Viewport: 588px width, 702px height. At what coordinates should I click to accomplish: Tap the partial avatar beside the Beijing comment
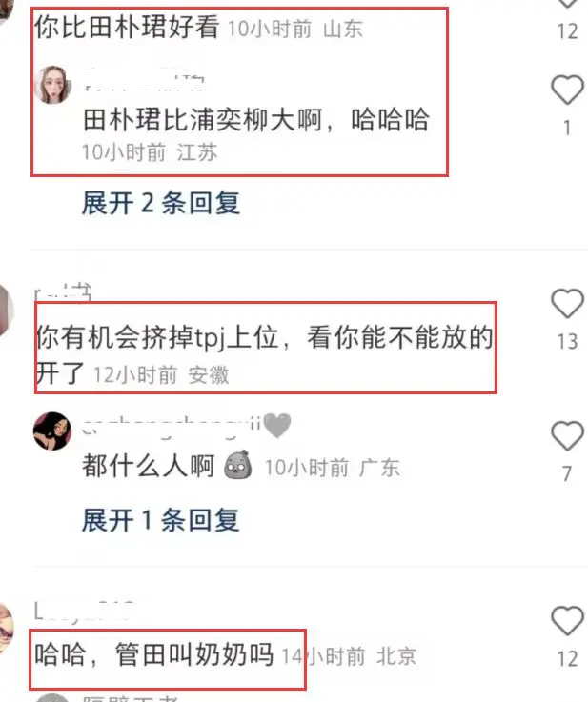point(7,627)
